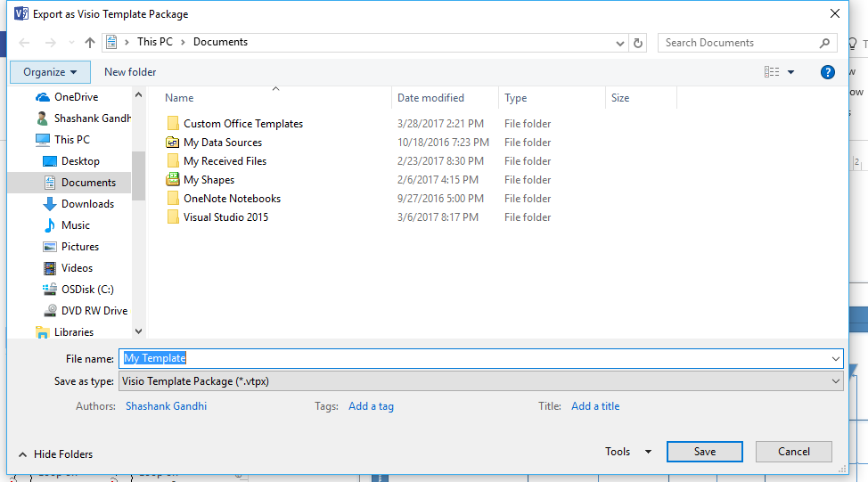Expand the File name dropdown arrow
The width and height of the screenshot is (868, 482).
click(x=835, y=358)
